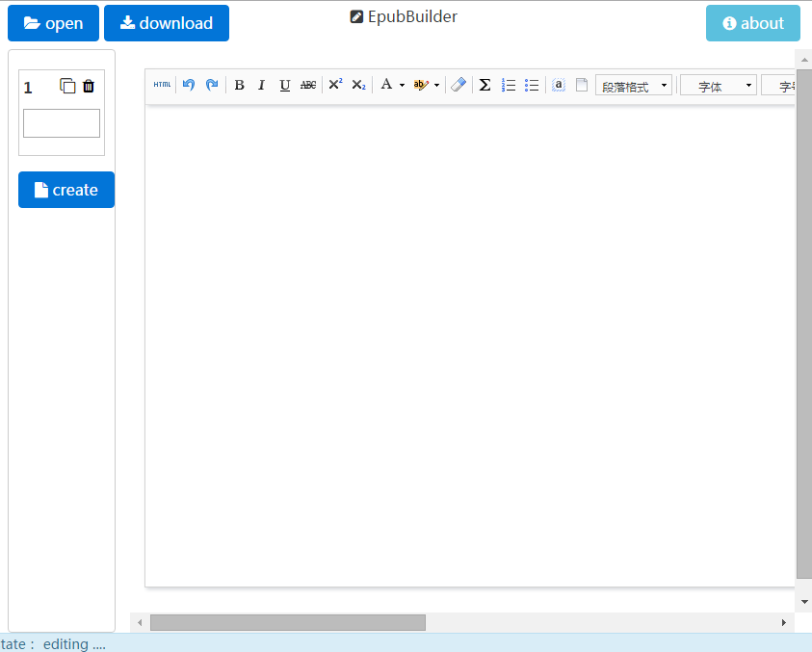
Task: Apply subscript formatting
Action: pos(357,85)
